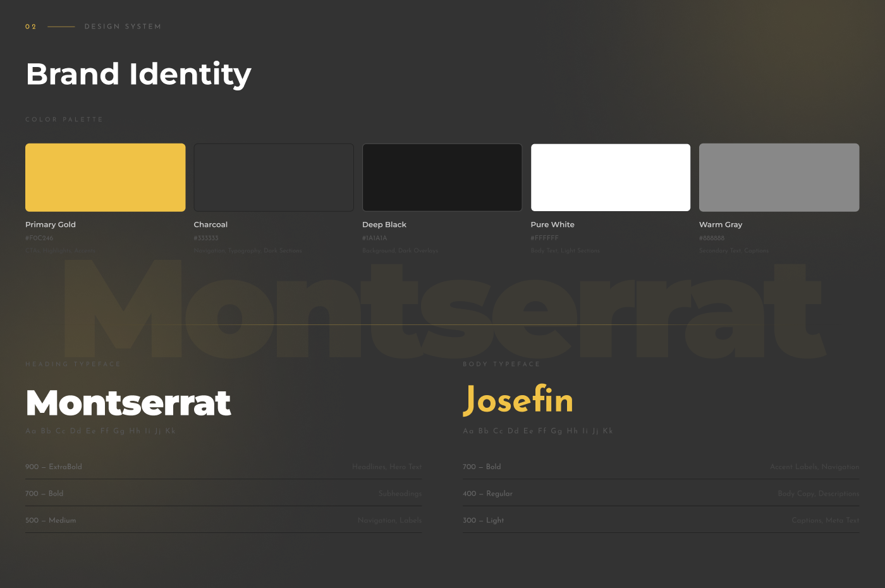
Task: Click the alphabet sample under Josefin
Action: click(x=538, y=431)
